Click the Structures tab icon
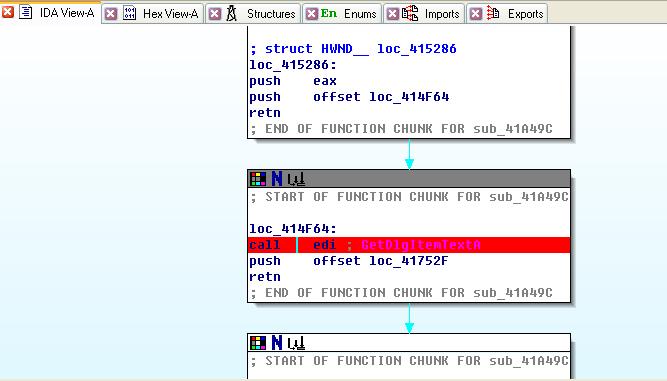The height and width of the screenshot is (381, 667). (x=231, y=14)
